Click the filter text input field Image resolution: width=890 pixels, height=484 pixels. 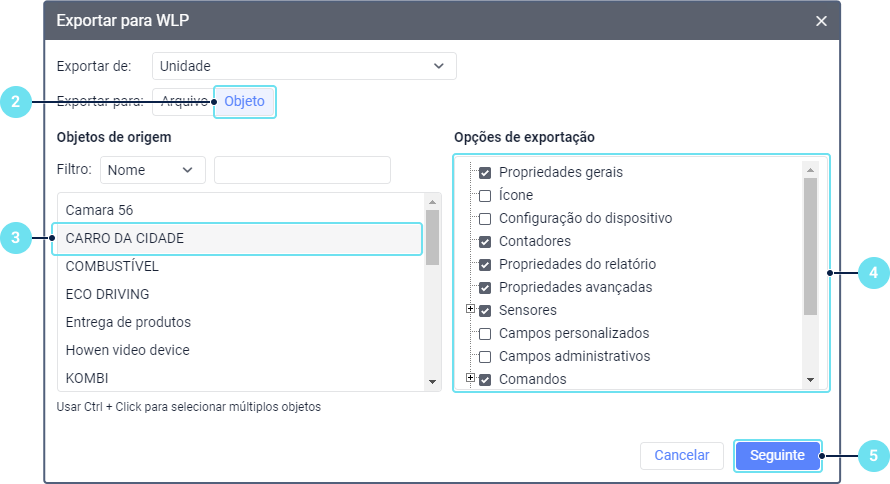click(302, 170)
